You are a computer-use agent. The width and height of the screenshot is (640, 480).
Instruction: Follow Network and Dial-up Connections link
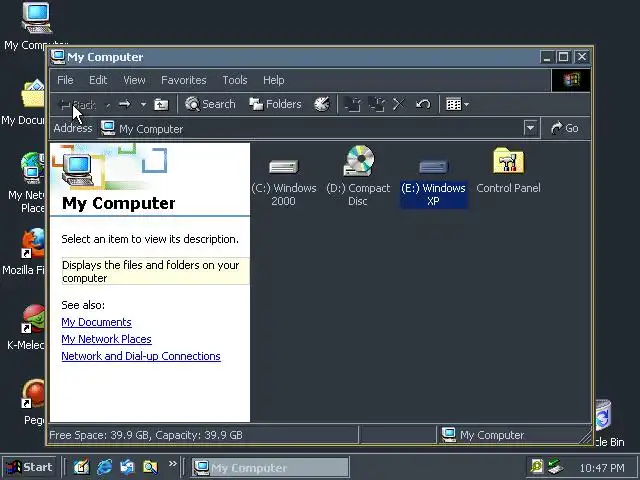coord(141,356)
